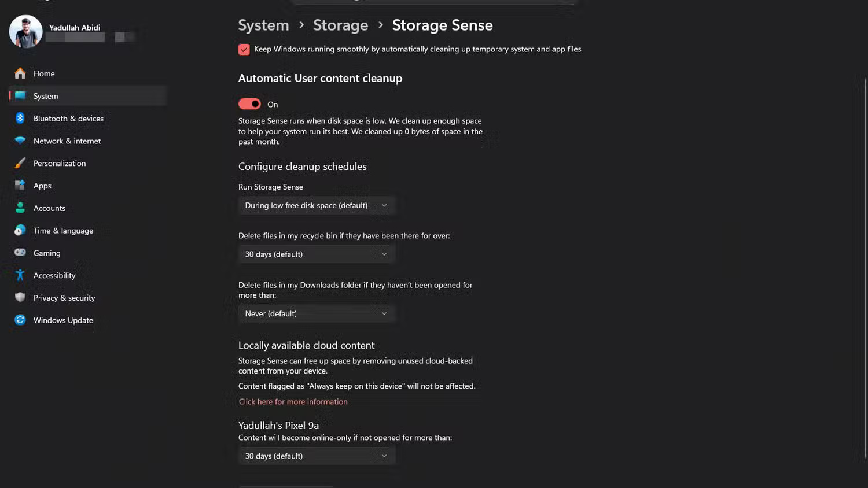Image resolution: width=868 pixels, height=488 pixels.
Task: Open the Accounts person icon
Action: coord(20,208)
